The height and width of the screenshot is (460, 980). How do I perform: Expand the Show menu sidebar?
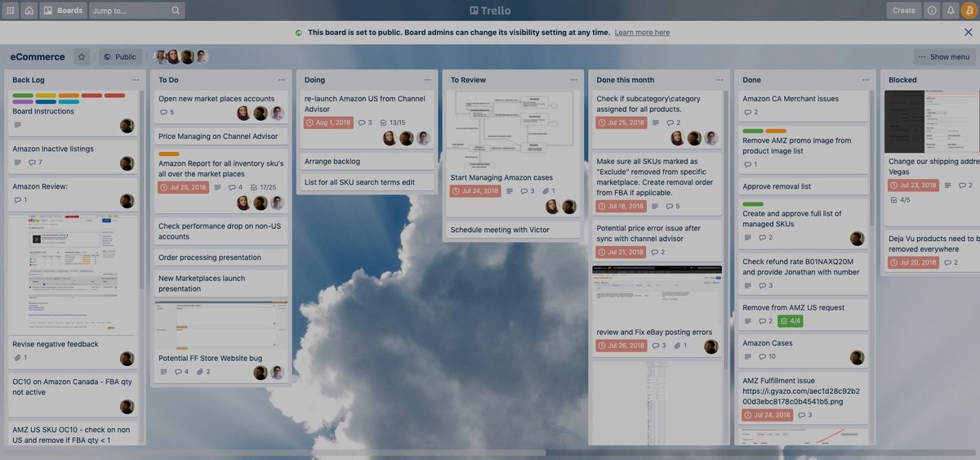coord(944,57)
